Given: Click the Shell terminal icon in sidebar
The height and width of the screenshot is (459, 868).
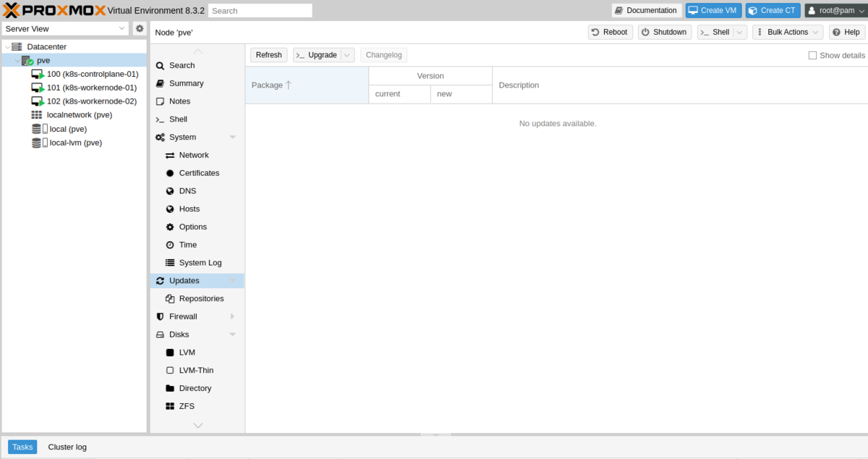Looking at the screenshot, I should coord(161,119).
